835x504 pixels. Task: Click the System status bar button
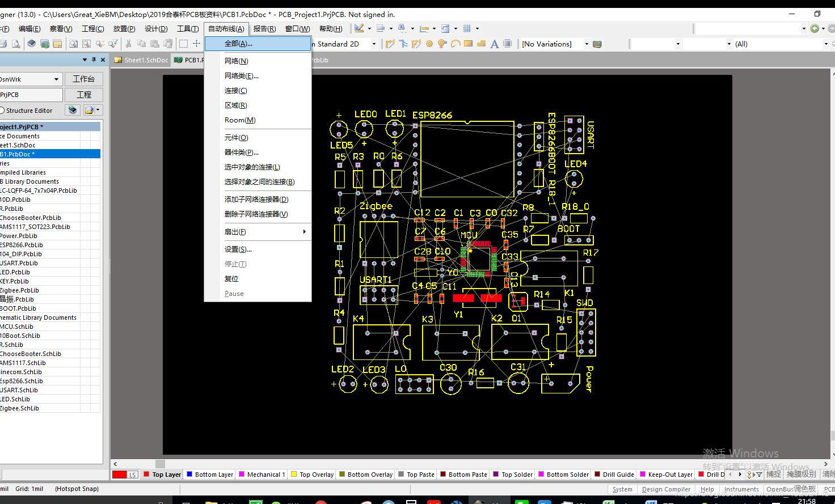622,489
